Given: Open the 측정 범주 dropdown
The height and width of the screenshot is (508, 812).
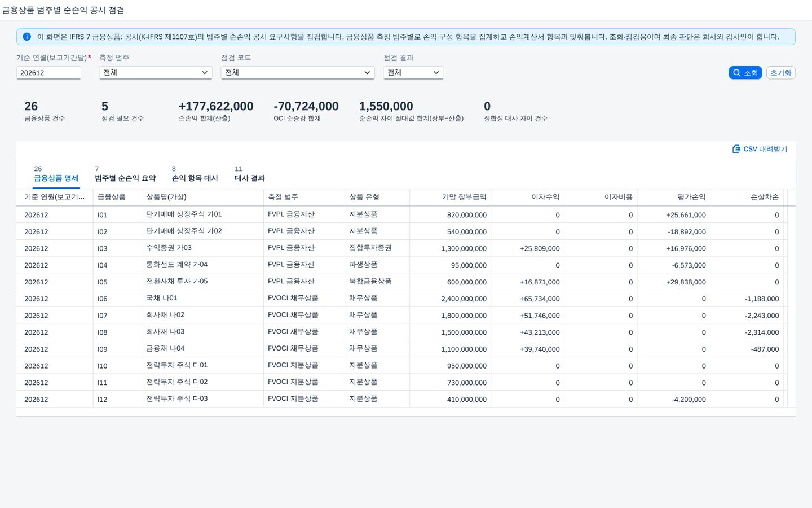Looking at the screenshot, I should [156, 72].
